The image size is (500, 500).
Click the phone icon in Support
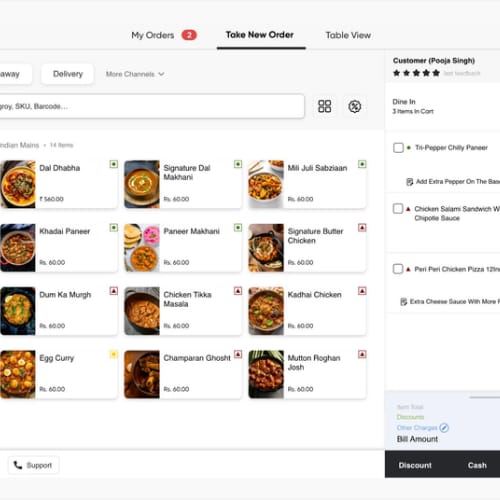tap(18, 465)
